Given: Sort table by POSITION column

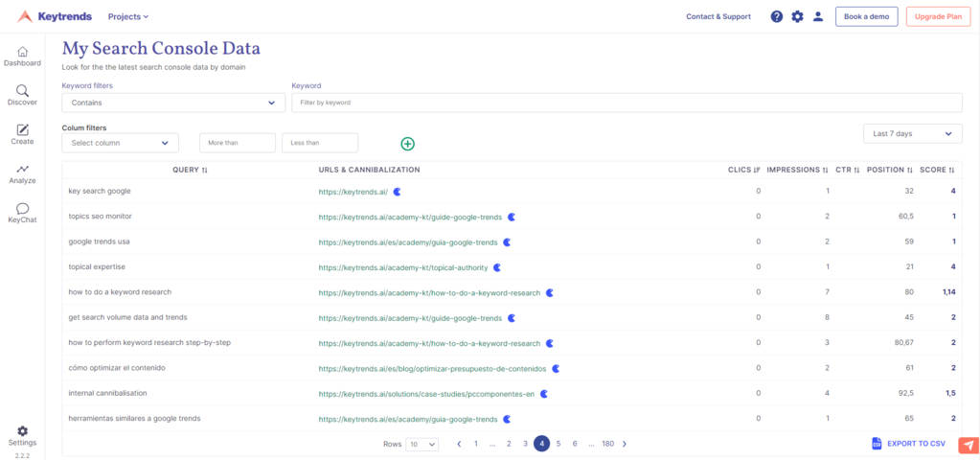Looking at the screenshot, I should pyautogui.click(x=890, y=170).
